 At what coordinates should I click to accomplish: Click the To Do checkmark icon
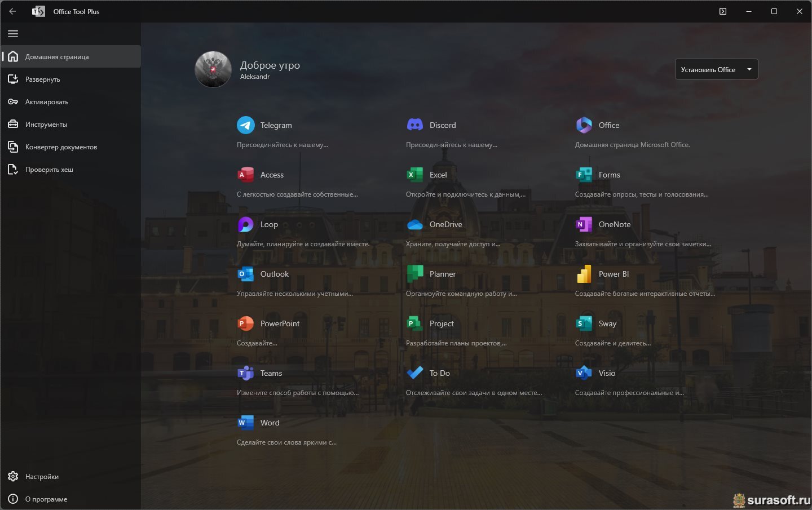coord(415,373)
